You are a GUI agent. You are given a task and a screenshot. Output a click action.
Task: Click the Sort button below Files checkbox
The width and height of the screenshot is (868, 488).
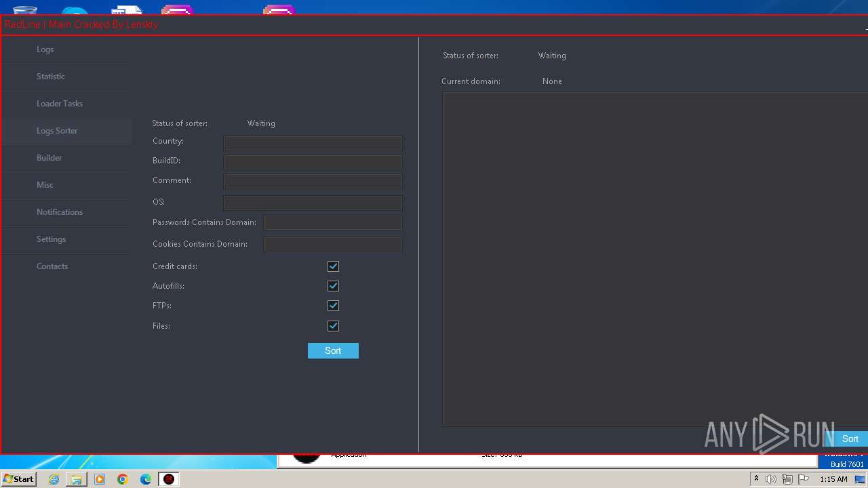tap(333, 350)
